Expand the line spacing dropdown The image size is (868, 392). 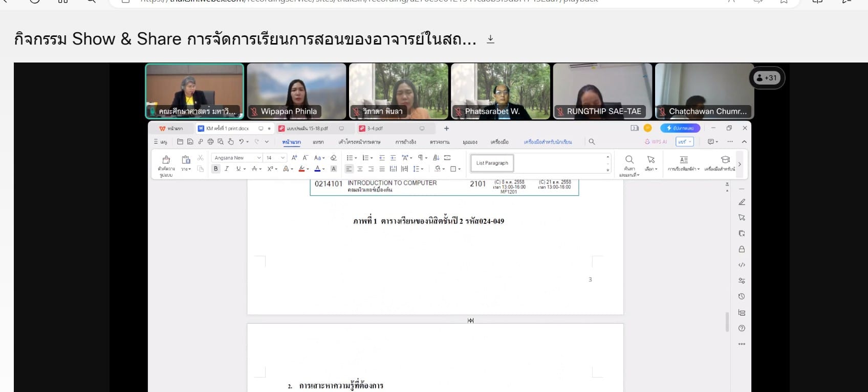point(422,169)
